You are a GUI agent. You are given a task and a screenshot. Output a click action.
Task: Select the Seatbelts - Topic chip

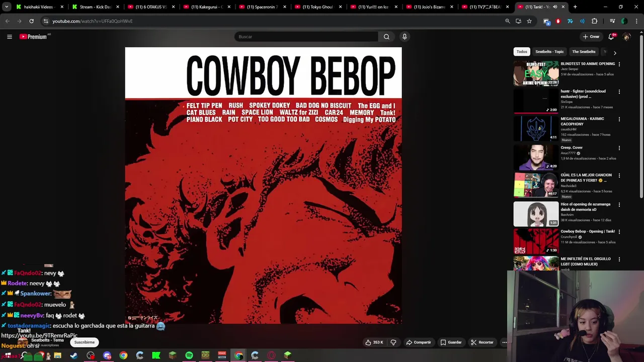(549, 52)
